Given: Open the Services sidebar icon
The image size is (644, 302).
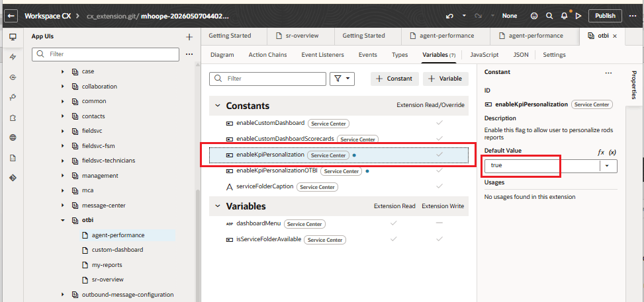Looking at the screenshot, I should point(13,77).
